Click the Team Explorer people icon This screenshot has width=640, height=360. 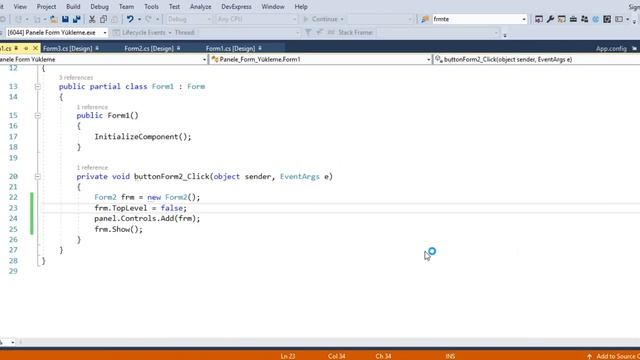pyautogui.click(x=584, y=19)
